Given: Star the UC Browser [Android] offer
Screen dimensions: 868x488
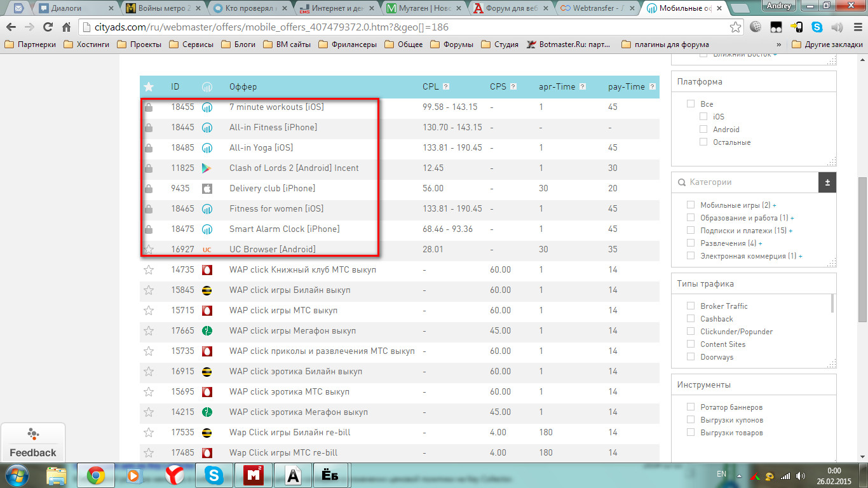Looking at the screenshot, I should (149, 250).
